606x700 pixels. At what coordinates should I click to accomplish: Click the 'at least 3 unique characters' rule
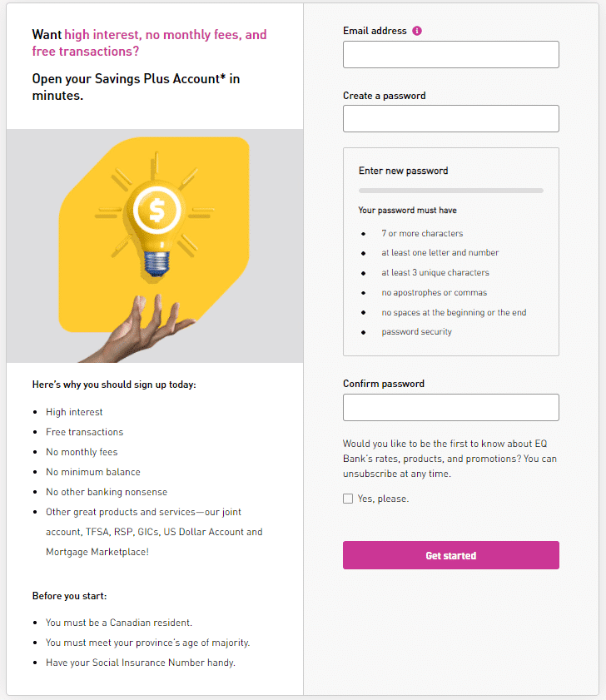point(435,273)
